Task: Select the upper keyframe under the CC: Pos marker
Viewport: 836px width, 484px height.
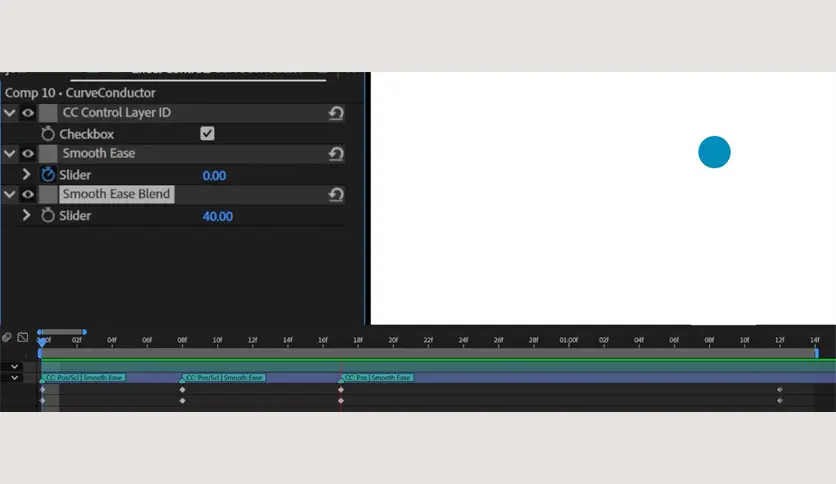Action: (341, 390)
